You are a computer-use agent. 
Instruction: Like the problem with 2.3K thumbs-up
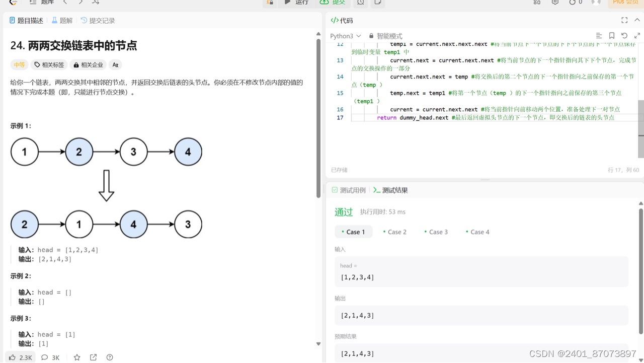[x=21, y=357]
